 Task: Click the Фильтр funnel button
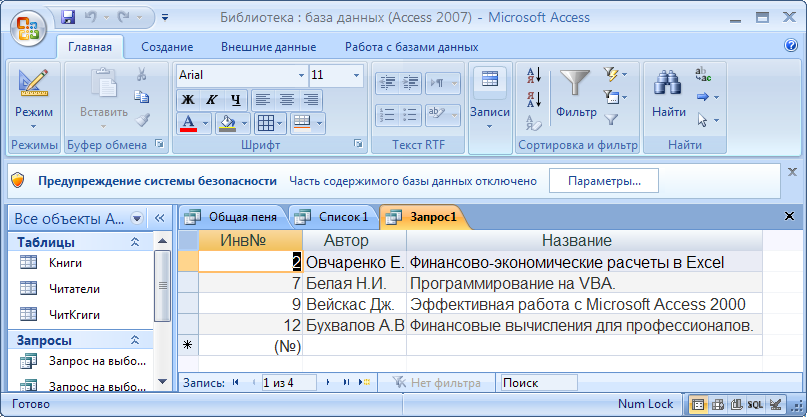pyautogui.click(x=575, y=94)
